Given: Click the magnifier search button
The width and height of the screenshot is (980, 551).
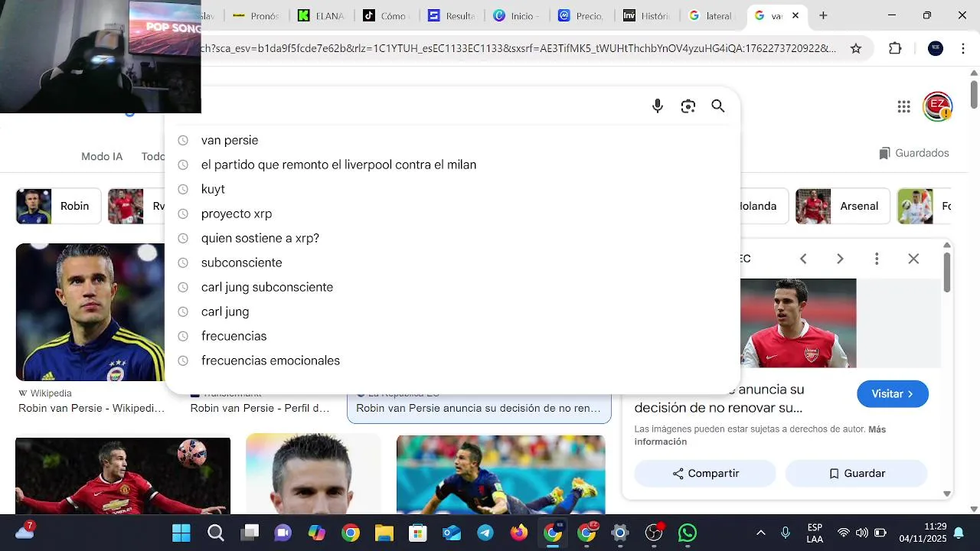Looking at the screenshot, I should point(717,106).
